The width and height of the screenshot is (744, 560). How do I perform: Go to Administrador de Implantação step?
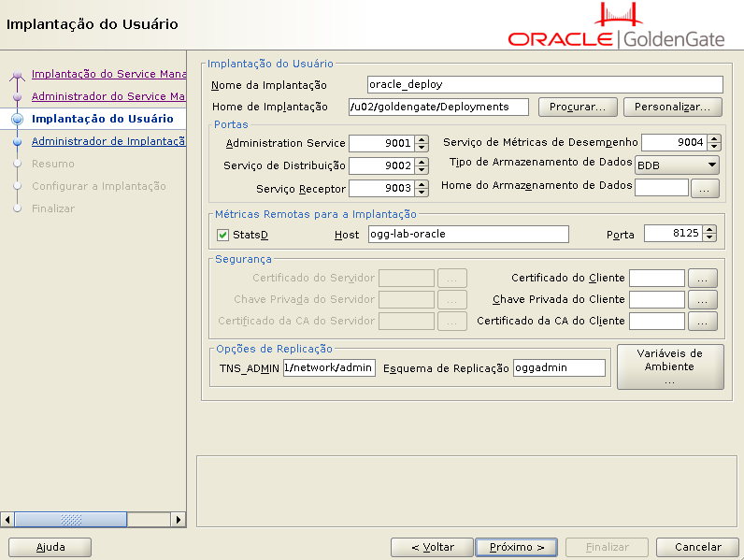[108, 141]
